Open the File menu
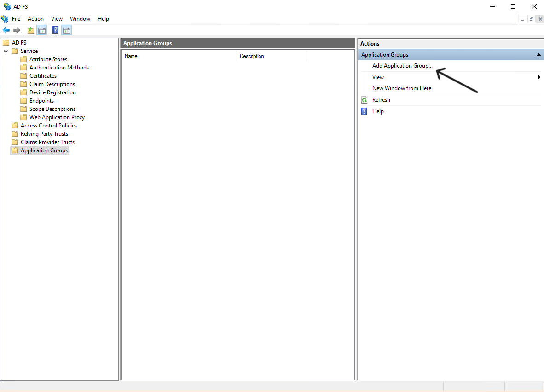 16,19
